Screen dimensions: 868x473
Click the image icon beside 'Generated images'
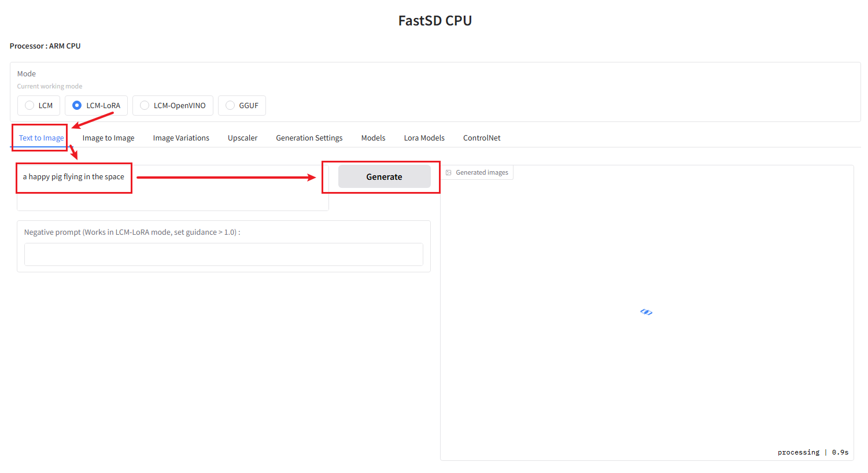[449, 172]
